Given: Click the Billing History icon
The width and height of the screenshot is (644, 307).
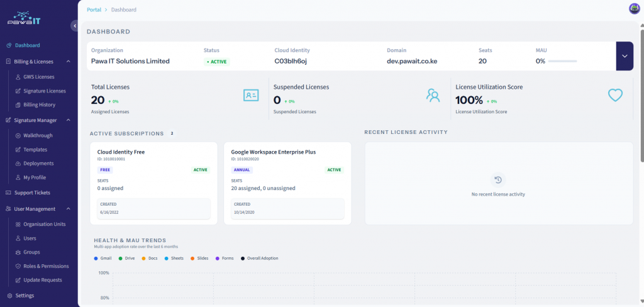Looking at the screenshot, I should tap(18, 105).
